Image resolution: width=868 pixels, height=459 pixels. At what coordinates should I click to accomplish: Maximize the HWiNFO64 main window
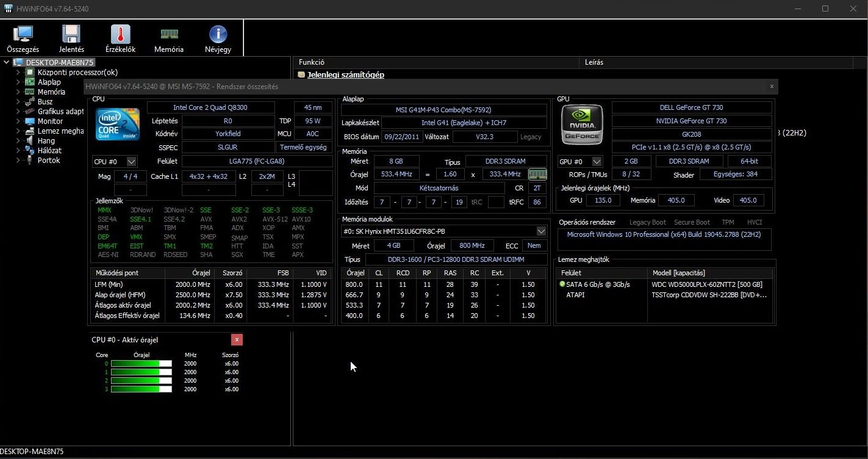point(825,9)
